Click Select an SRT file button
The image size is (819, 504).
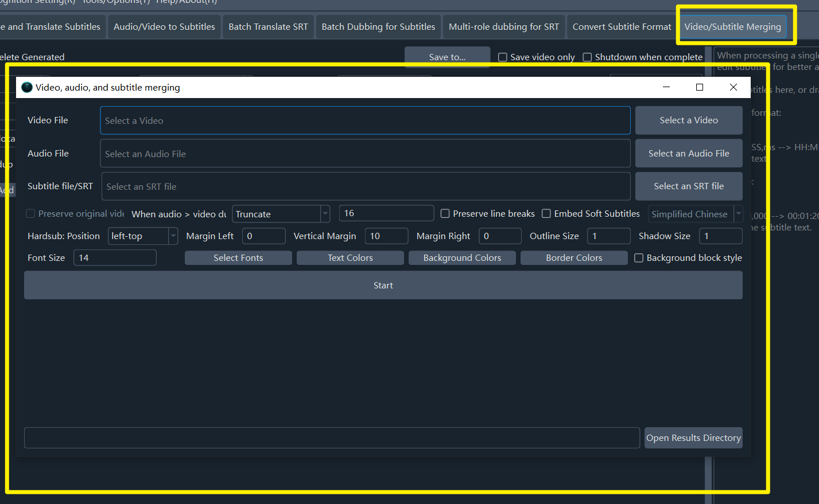(x=688, y=186)
